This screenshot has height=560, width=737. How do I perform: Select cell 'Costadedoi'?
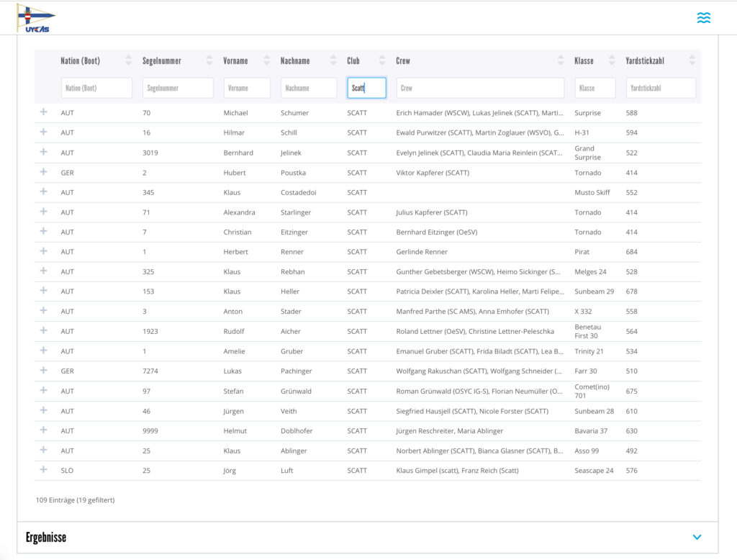(299, 192)
